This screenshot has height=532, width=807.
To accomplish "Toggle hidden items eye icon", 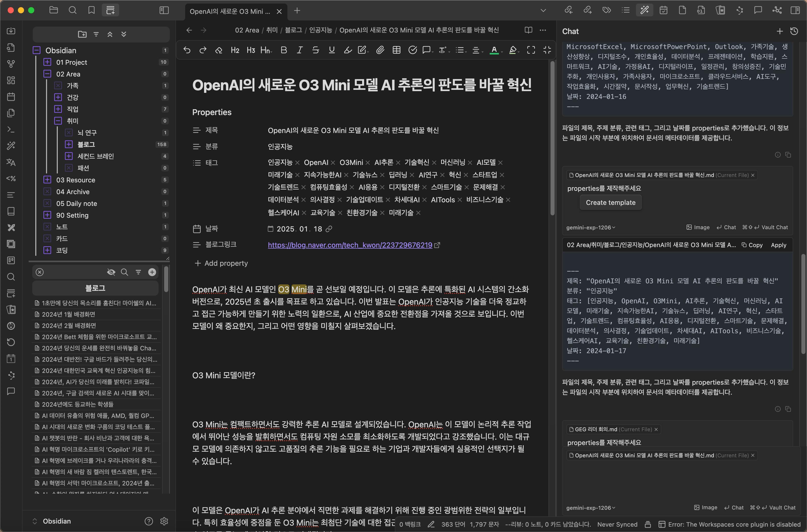I will coord(111,272).
